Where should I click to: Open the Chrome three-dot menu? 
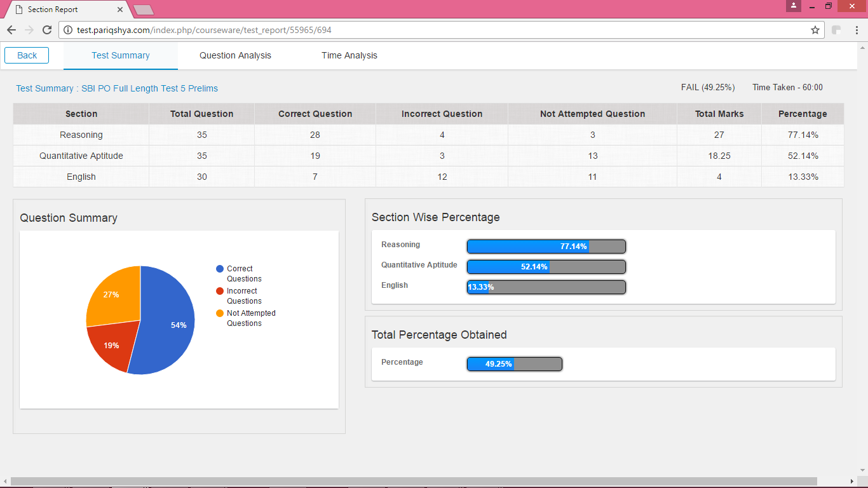pyautogui.click(x=856, y=30)
